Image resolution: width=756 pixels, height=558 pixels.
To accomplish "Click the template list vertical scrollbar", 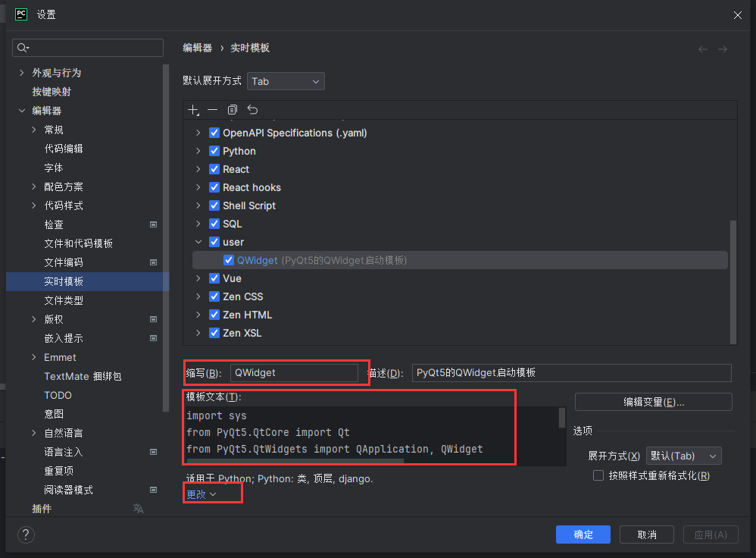I will pos(733,282).
